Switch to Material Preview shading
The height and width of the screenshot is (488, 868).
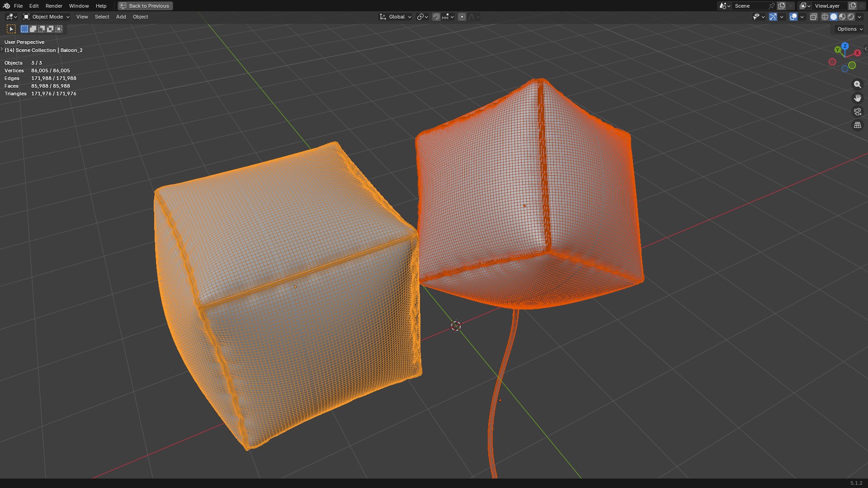tap(842, 17)
